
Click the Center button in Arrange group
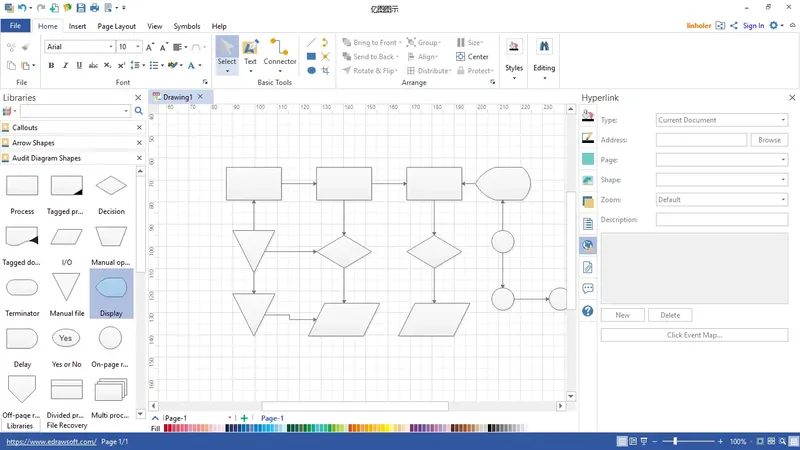click(x=472, y=57)
